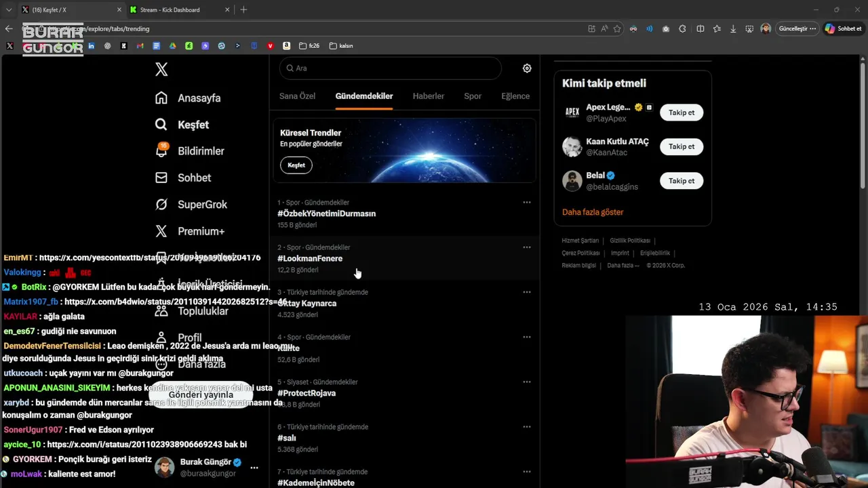This screenshot has height=488, width=868.
Task: Open fc26 bookmarks folder
Action: pyautogui.click(x=309, y=46)
